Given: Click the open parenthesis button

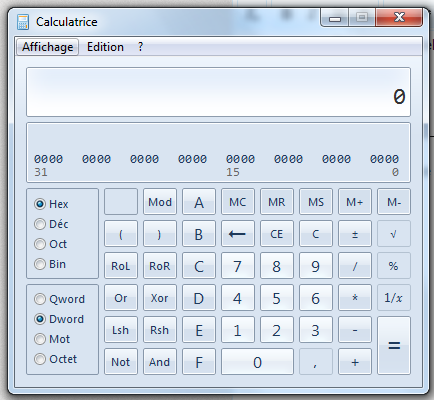Looking at the screenshot, I should pyautogui.click(x=121, y=234).
